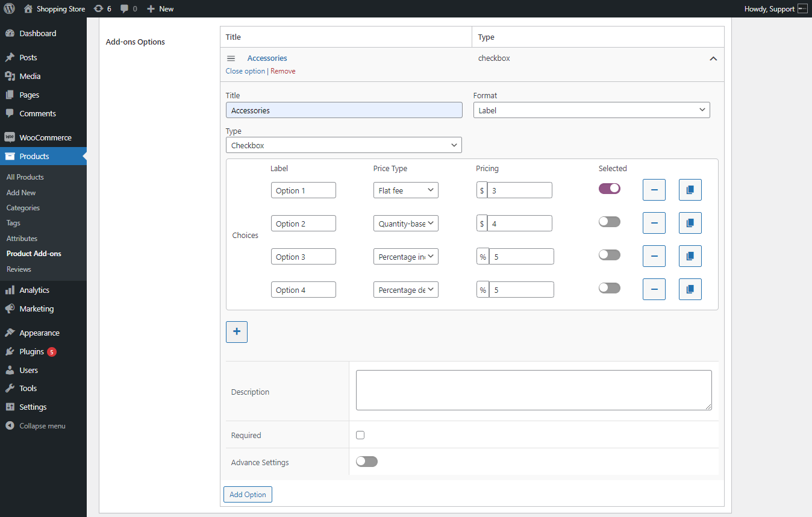Check the Required checkbox

coord(360,435)
